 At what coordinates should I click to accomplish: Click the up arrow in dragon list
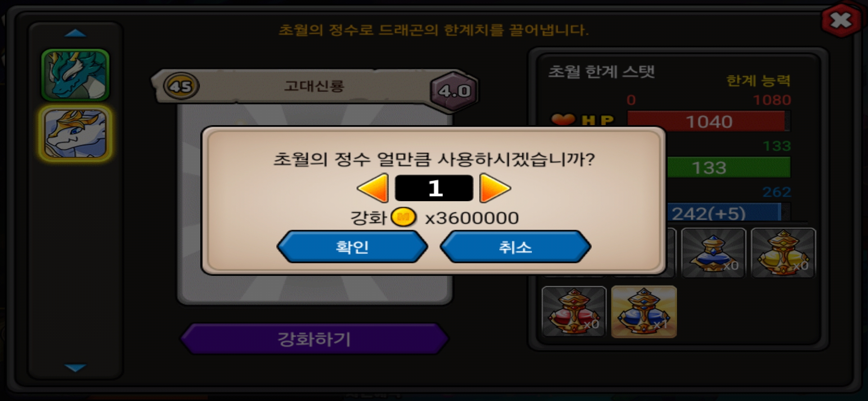point(75,33)
